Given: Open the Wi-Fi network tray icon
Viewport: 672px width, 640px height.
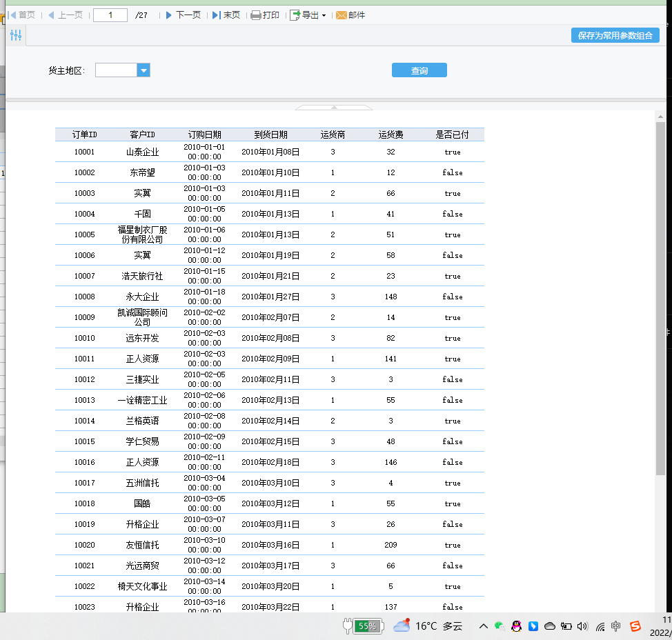Looking at the screenshot, I should pyautogui.click(x=600, y=626).
